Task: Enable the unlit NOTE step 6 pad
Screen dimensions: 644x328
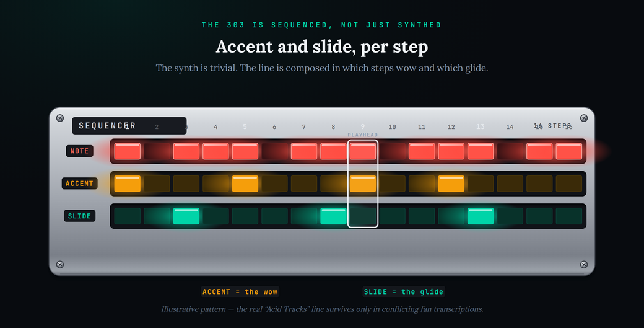Action: [274, 151]
